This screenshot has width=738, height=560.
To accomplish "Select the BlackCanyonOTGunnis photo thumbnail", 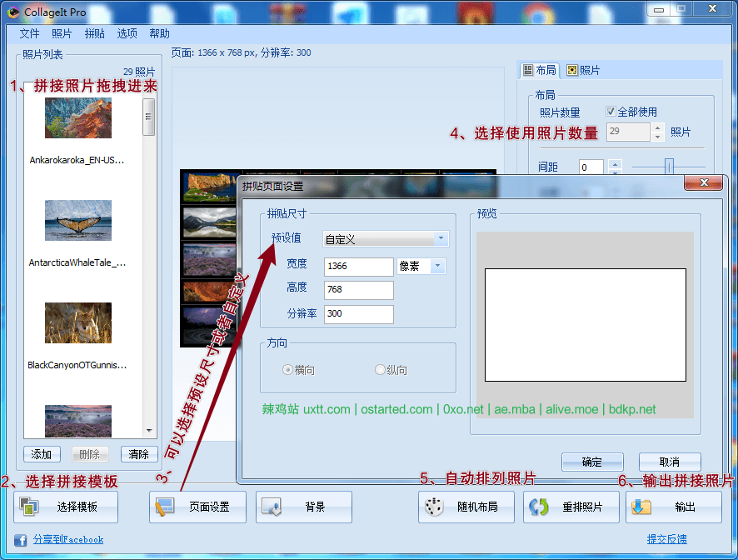I will click(x=78, y=322).
